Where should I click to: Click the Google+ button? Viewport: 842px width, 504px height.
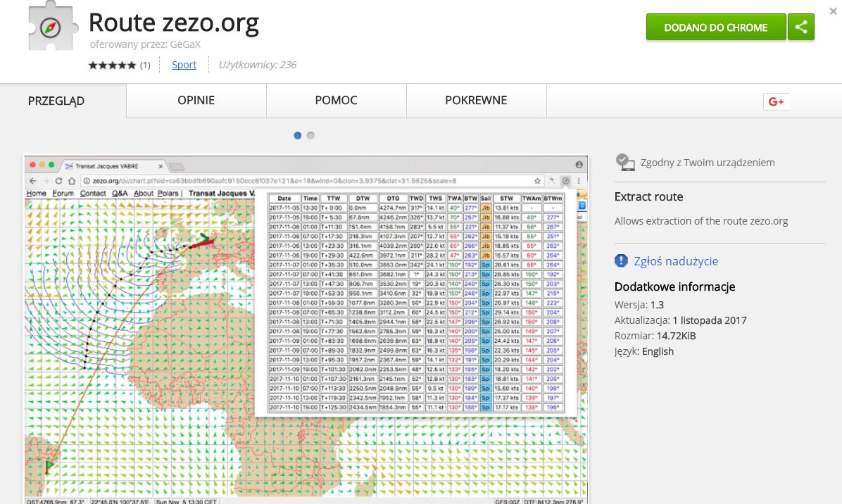point(776,101)
